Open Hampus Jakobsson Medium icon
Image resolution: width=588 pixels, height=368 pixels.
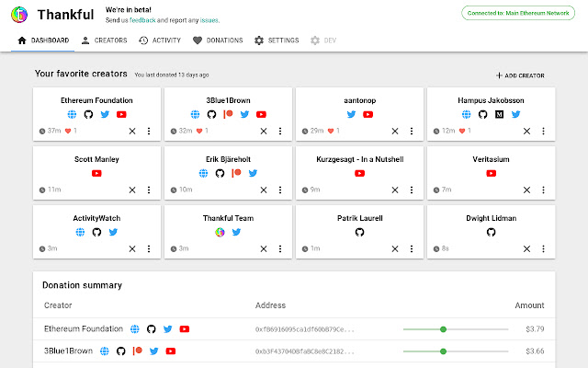coord(500,114)
